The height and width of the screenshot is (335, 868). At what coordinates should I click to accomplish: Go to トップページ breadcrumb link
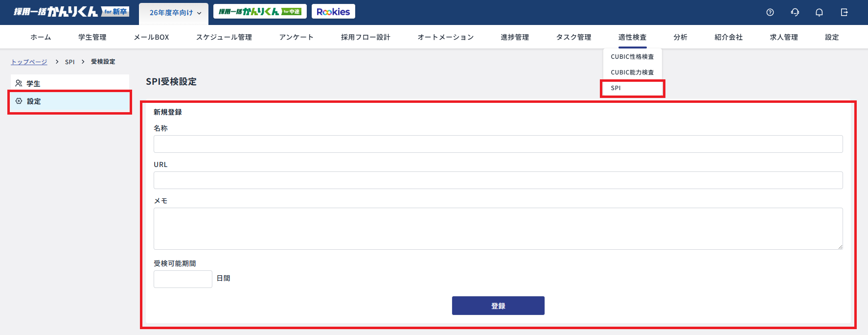pyautogui.click(x=29, y=62)
